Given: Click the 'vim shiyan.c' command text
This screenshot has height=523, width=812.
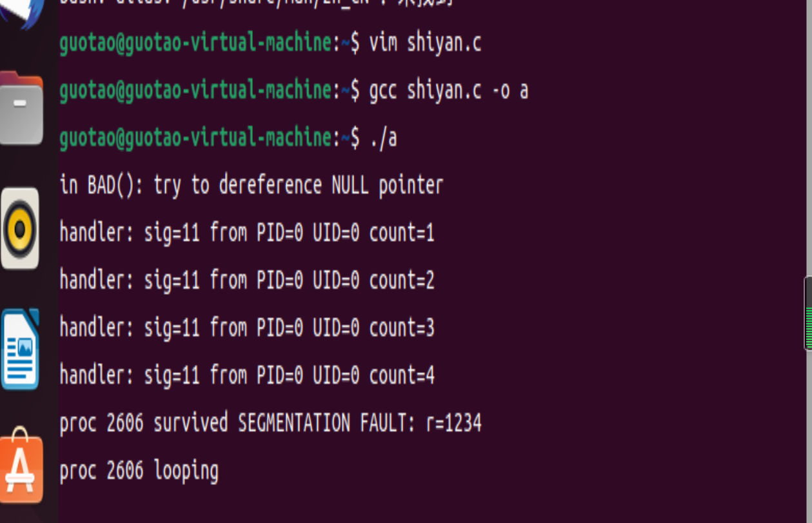Looking at the screenshot, I should pos(425,43).
